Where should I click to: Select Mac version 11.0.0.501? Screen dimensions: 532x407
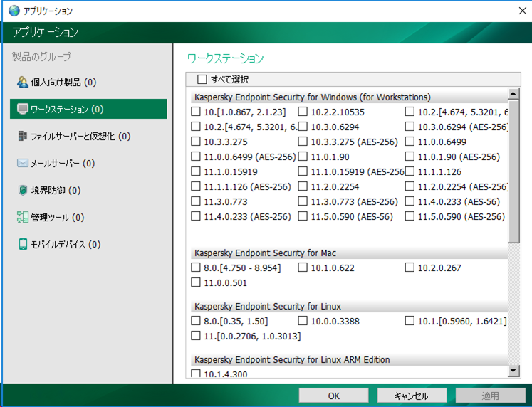[196, 282]
